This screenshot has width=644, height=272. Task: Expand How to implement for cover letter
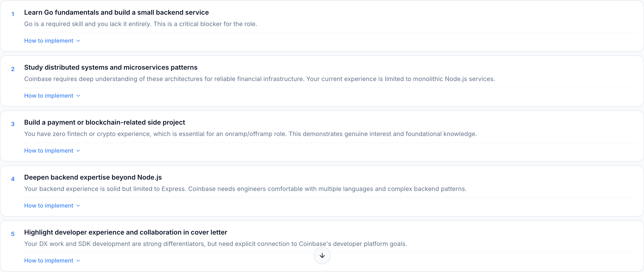(49, 261)
